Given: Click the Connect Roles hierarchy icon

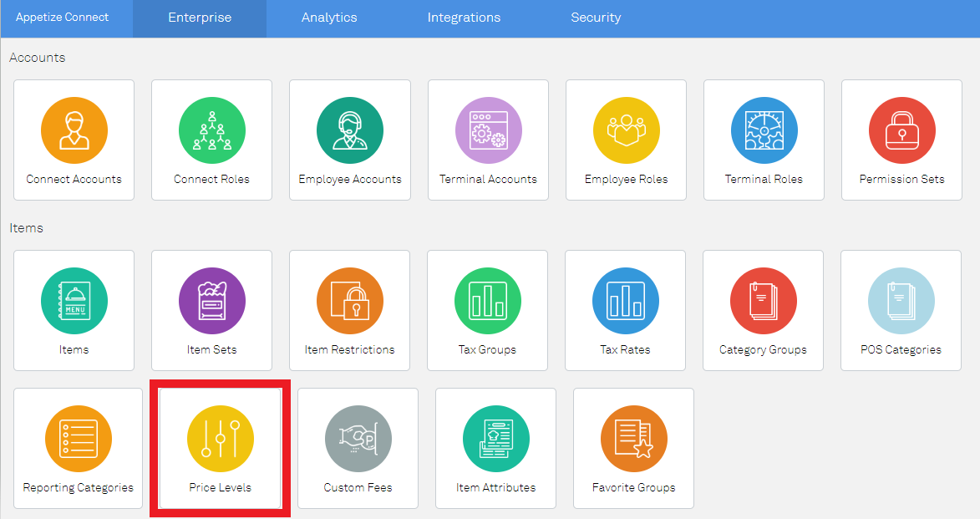Looking at the screenshot, I should 211,130.
